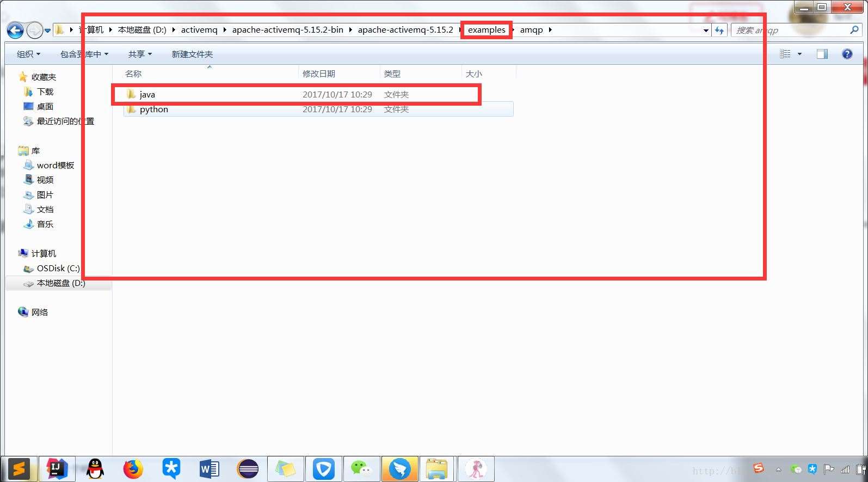Image resolution: width=868 pixels, height=482 pixels.
Task: Launch IntelliJ IDEA from the taskbar
Action: pos(57,469)
